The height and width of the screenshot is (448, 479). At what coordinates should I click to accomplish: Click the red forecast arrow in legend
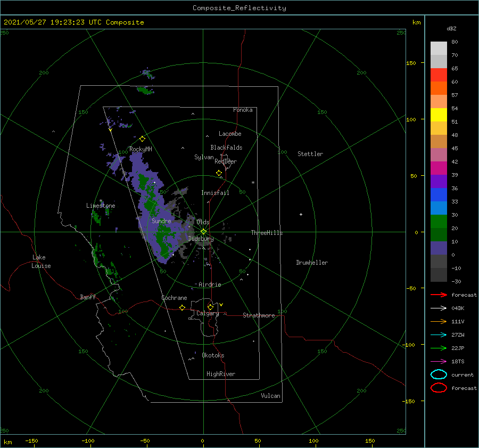click(x=439, y=295)
